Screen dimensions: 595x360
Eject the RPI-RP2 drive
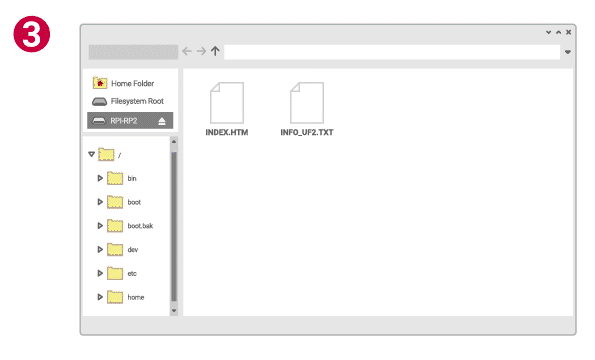click(162, 121)
